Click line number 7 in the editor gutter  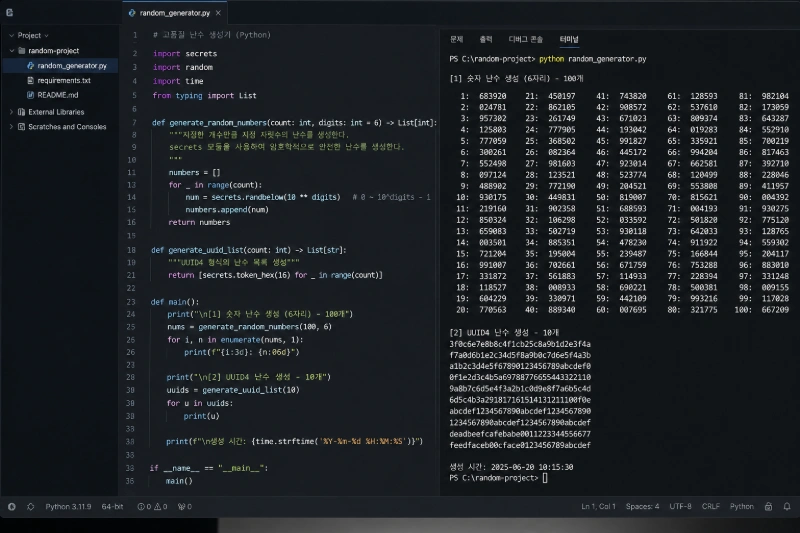pyautogui.click(x=134, y=123)
